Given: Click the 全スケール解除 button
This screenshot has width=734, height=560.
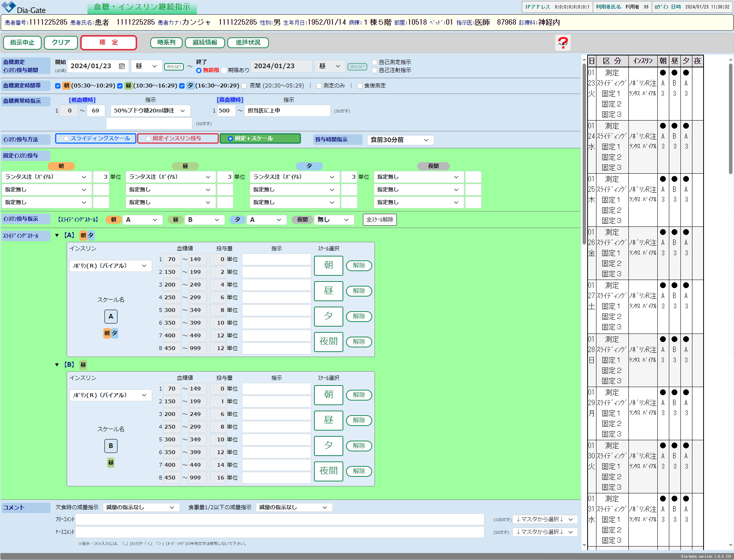Looking at the screenshot, I should [380, 220].
